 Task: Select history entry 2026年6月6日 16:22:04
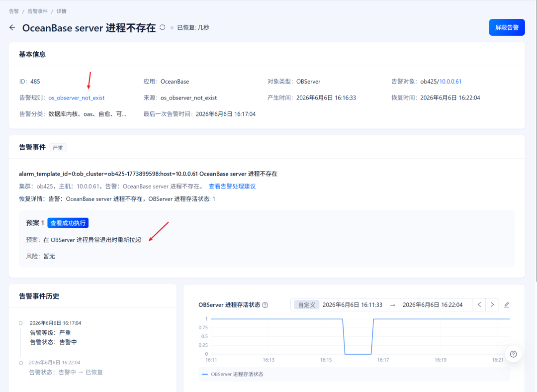55,363
